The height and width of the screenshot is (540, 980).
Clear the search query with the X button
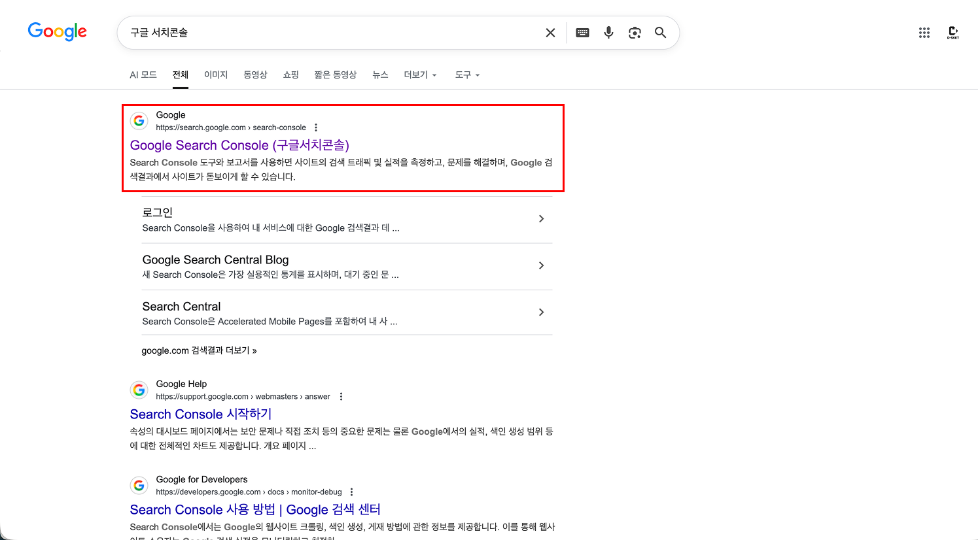point(550,32)
